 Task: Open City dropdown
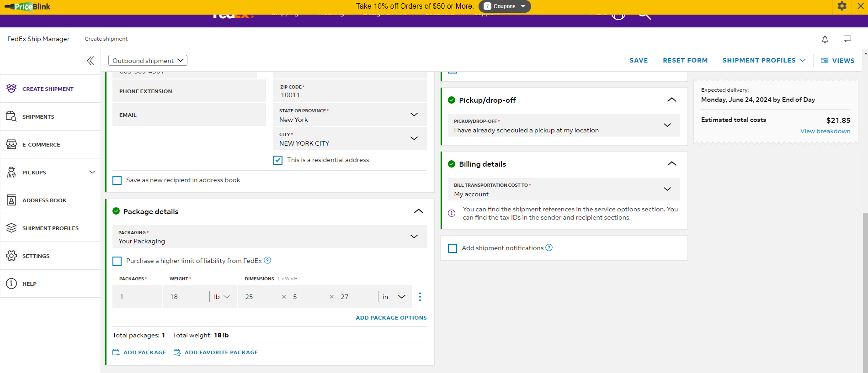click(350, 139)
